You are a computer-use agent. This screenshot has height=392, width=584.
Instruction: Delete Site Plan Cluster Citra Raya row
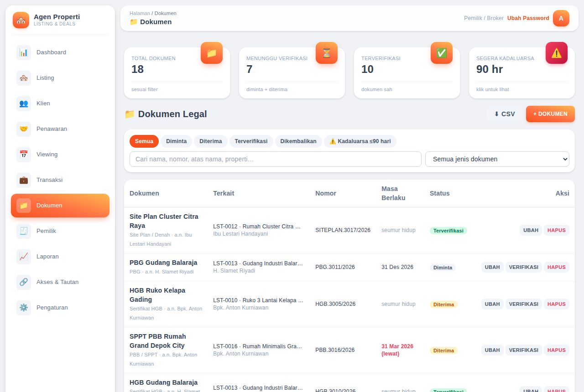[x=557, y=230]
